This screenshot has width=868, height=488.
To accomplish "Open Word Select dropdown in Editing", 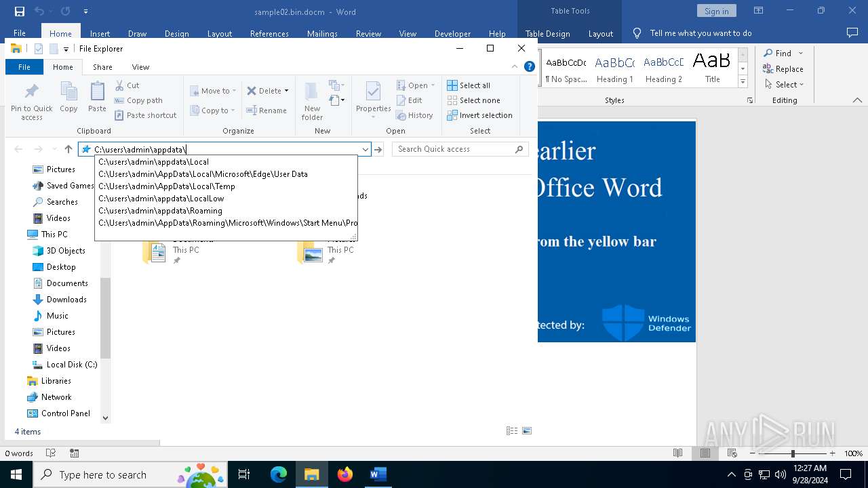I will pyautogui.click(x=783, y=85).
